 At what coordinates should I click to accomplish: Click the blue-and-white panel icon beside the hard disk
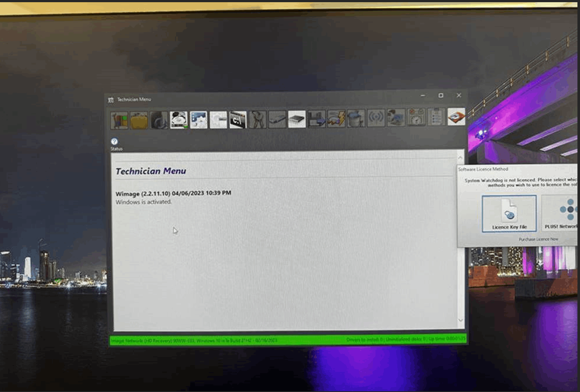(x=198, y=120)
